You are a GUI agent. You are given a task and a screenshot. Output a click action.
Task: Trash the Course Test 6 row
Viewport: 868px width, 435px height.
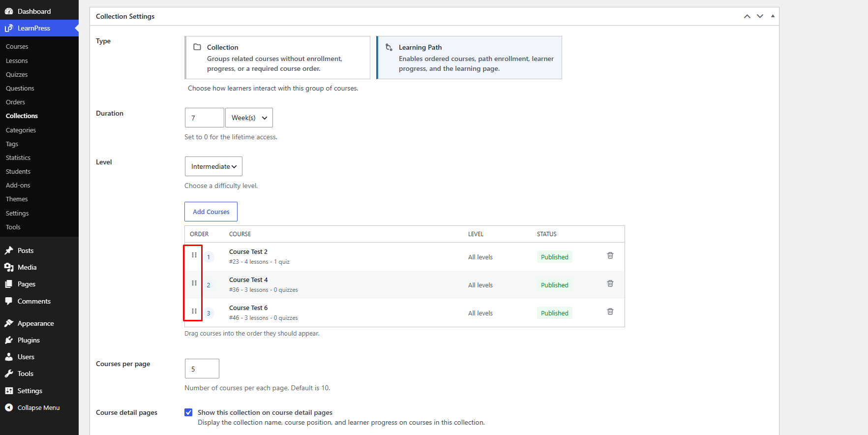pos(610,311)
